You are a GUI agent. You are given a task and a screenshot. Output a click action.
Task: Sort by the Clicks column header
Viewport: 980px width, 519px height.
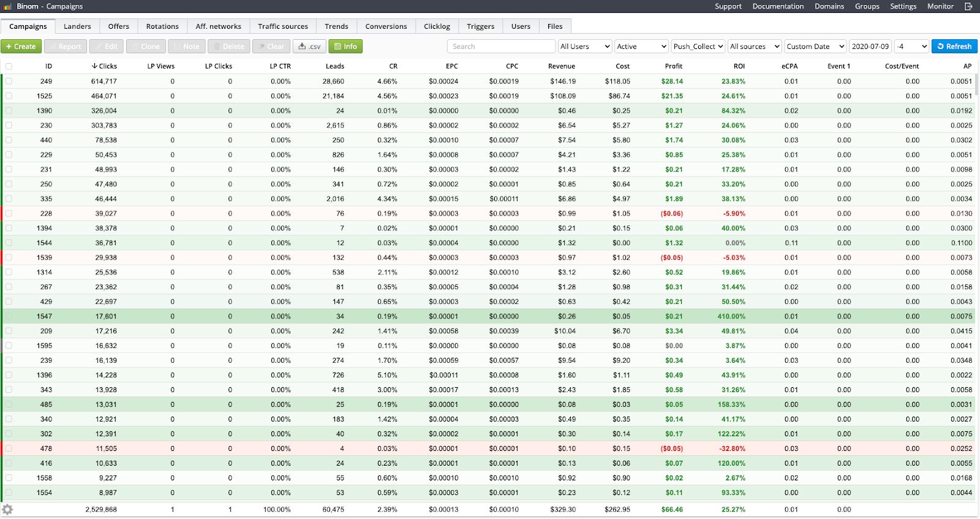click(x=104, y=66)
